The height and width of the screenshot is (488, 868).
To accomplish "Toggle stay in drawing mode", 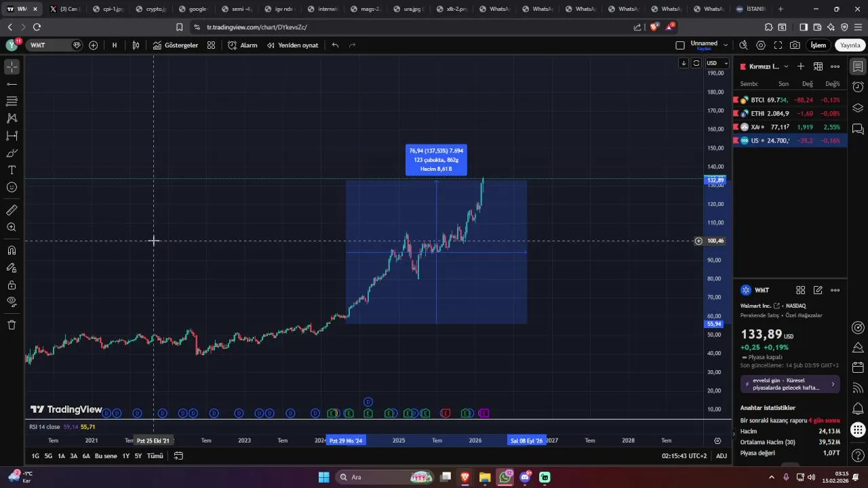I will coord(12,268).
